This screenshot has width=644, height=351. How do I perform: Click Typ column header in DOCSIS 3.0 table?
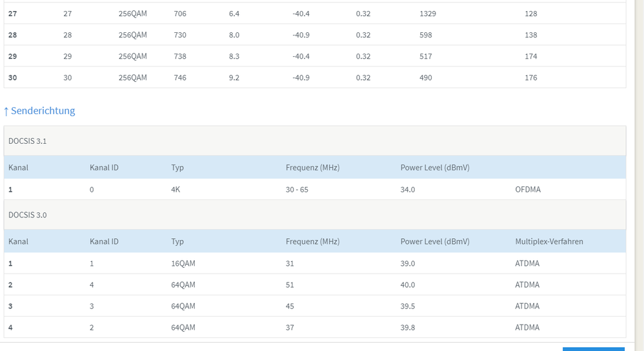177,241
